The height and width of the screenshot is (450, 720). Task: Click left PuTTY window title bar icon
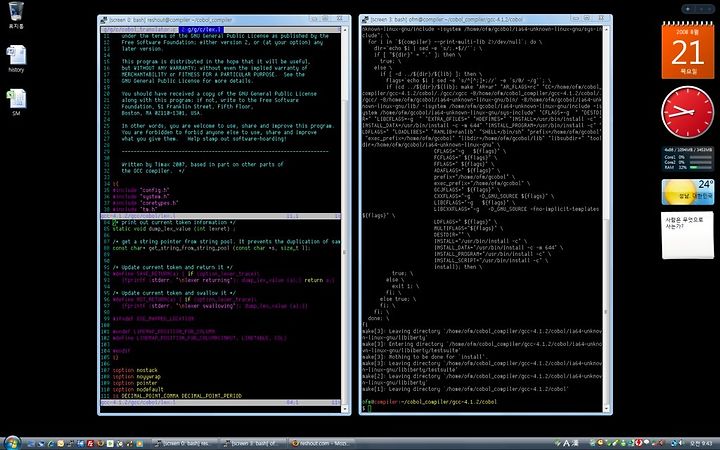pos(104,20)
